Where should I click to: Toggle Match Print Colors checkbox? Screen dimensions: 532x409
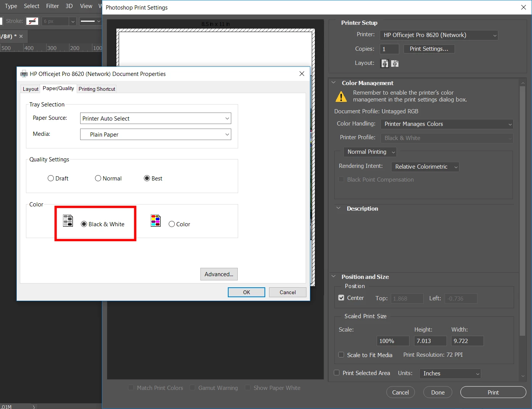point(131,388)
